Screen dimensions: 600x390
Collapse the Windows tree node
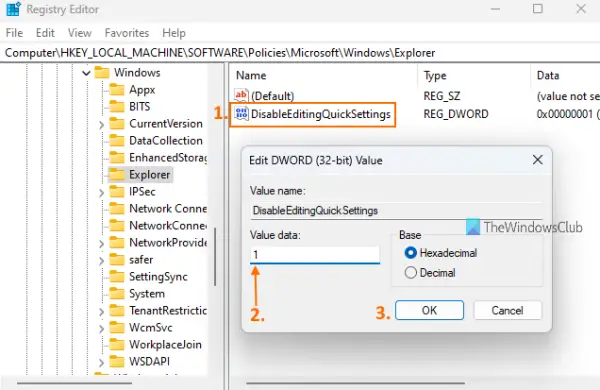click(x=86, y=73)
